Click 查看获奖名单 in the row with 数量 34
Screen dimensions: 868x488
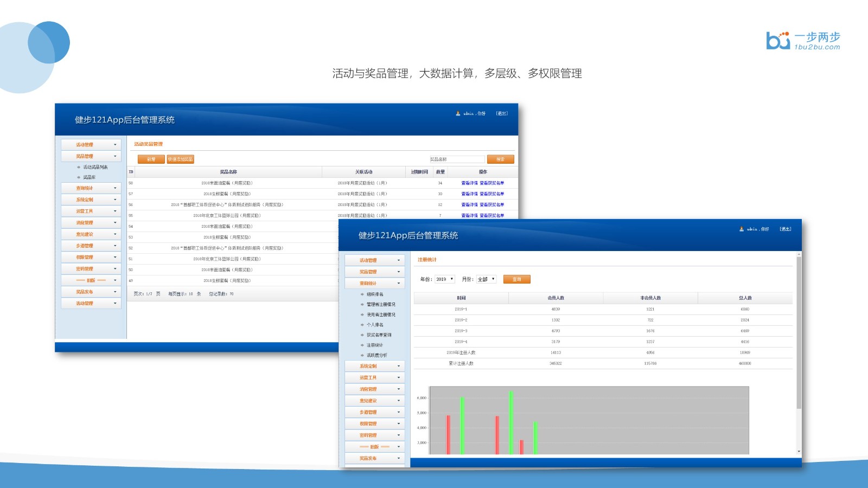(492, 183)
